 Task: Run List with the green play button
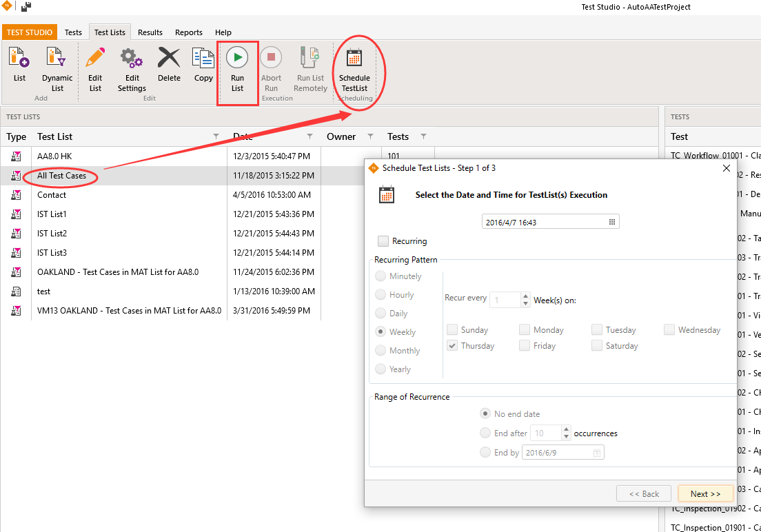[237, 57]
